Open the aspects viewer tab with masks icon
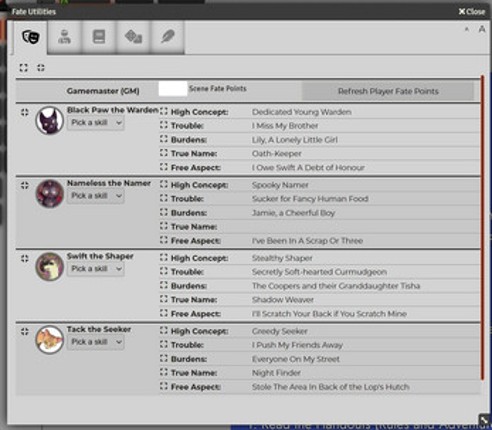 tap(30, 37)
